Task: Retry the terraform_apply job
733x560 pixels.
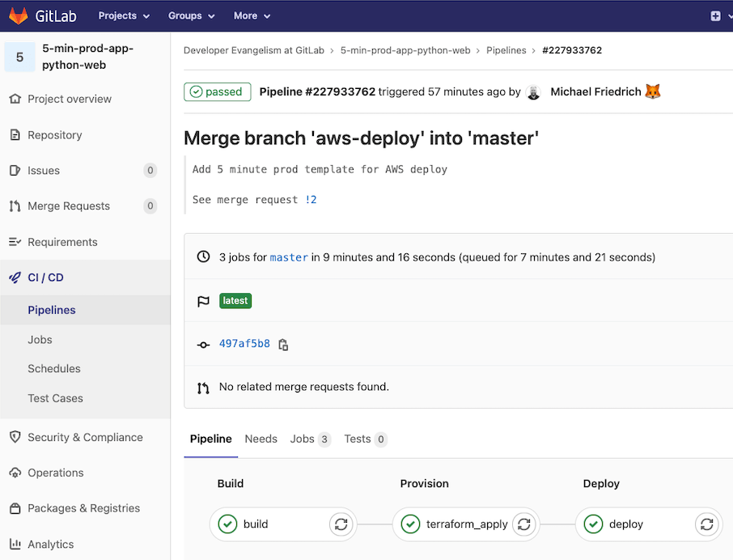Action: click(524, 524)
